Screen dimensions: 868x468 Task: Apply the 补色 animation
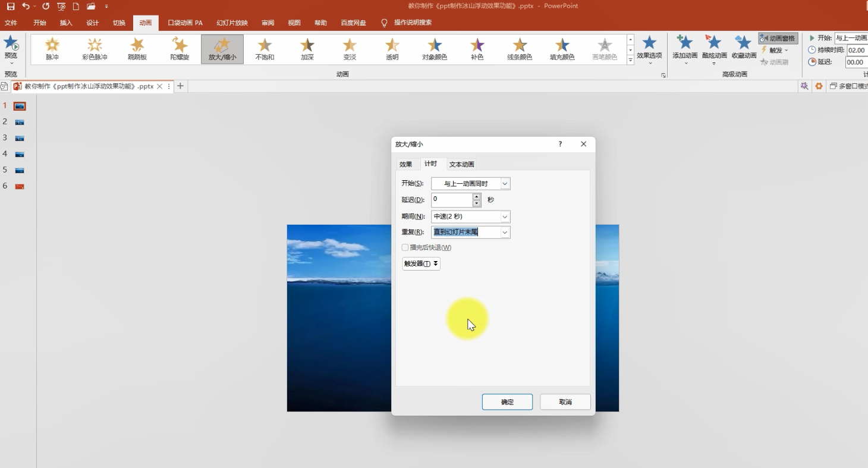tap(477, 49)
